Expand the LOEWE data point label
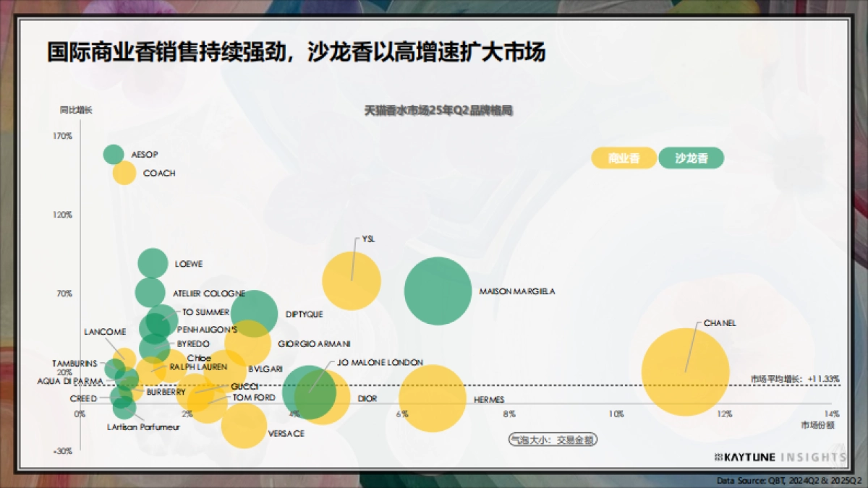The width and height of the screenshot is (868, 488). (x=190, y=264)
